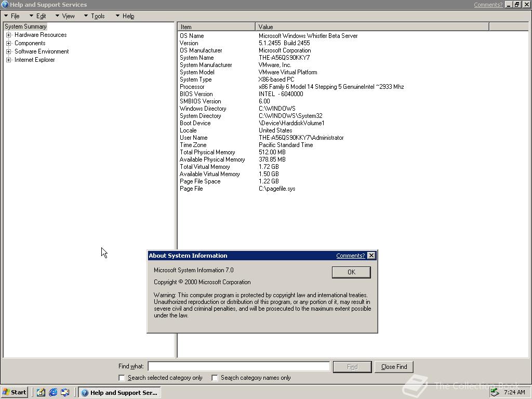532x399 pixels.
Task: Click the Value column header
Action: pos(372,27)
